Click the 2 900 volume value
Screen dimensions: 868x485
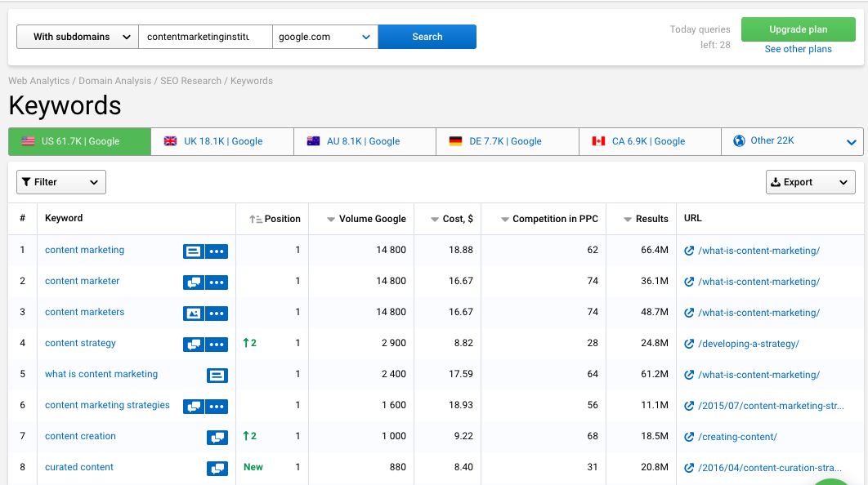tap(394, 343)
